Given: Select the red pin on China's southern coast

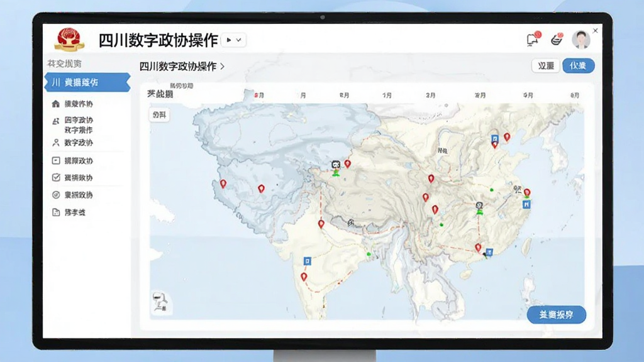Looking at the screenshot, I should tap(478, 248).
